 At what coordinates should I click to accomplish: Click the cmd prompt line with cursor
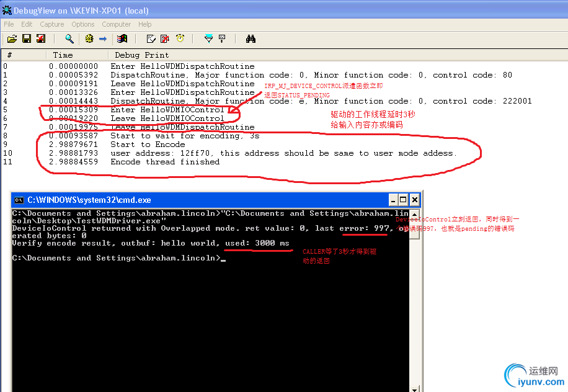click(x=119, y=258)
